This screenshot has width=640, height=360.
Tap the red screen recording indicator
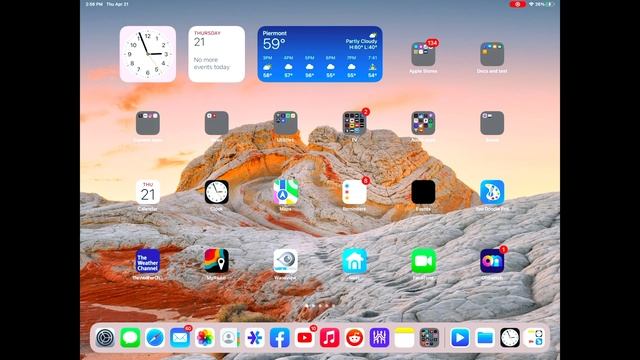[x=518, y=4]
